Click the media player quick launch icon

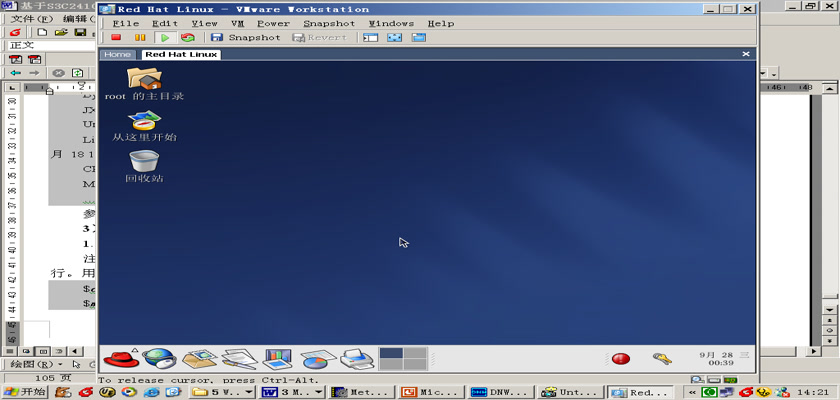click(127, 392)
